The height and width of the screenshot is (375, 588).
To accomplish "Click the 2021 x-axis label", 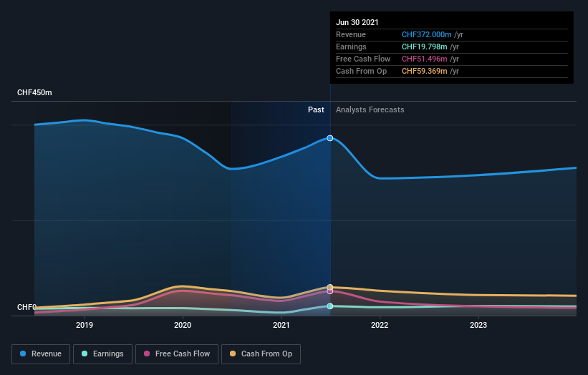I will (x=281, y=325).
